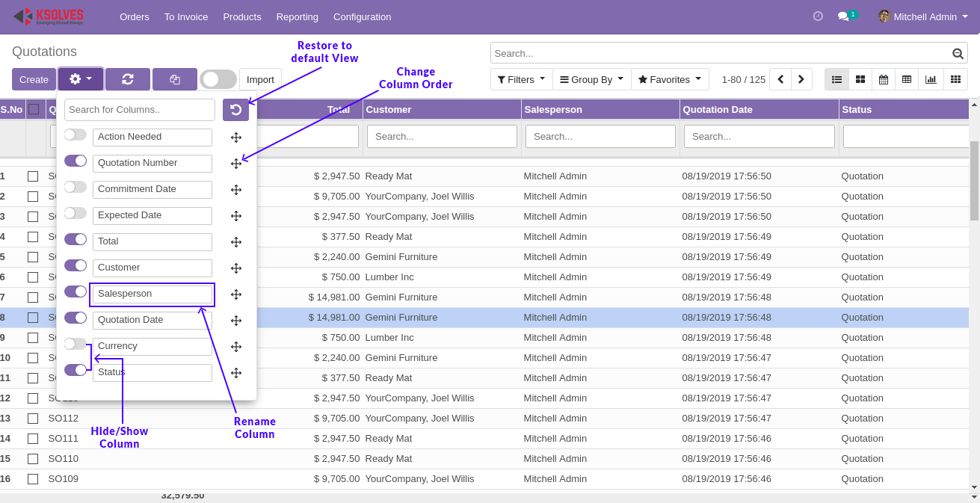
Task: Click the refresh list icon button
Action: click(x=128, y=79)
